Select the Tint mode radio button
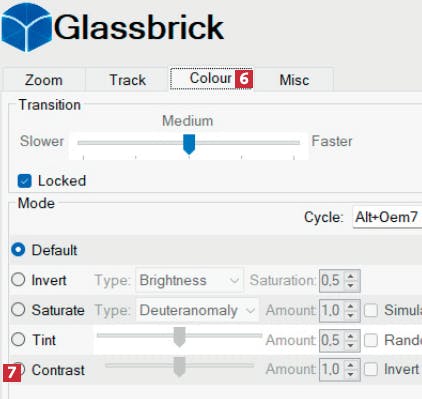422x399 pixels. (18, 340)
